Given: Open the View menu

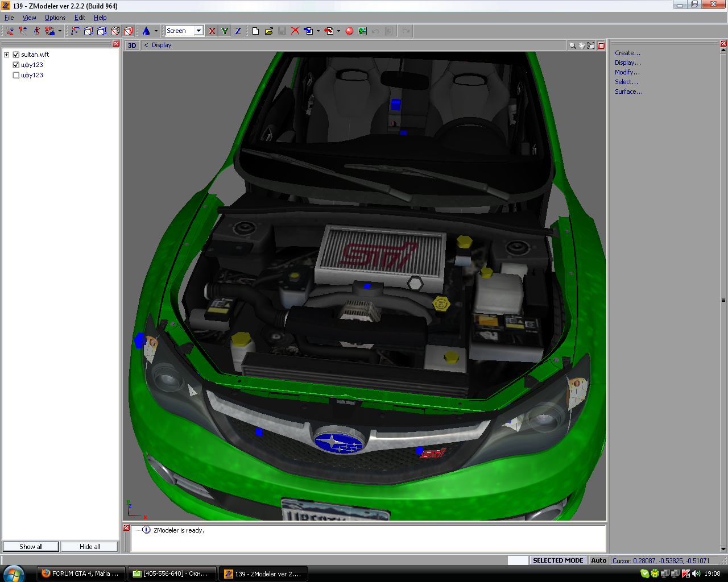Looking at the screenshot, I should pyautogui.click(x=29, y=18).
